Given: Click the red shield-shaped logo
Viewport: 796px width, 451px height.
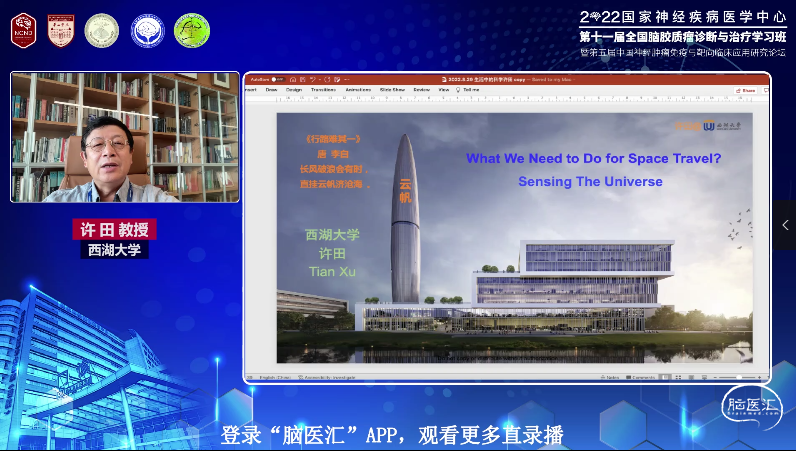Looking at the screenshot, I should pos(61,30).
